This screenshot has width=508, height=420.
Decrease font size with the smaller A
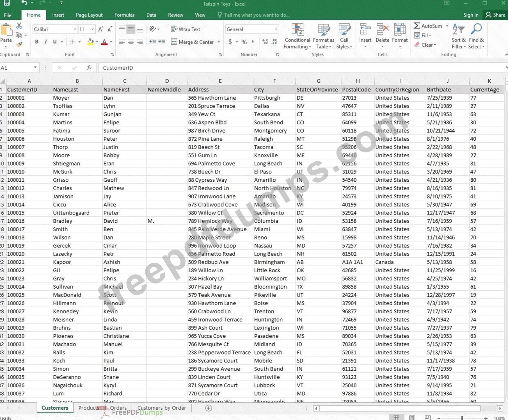110,29
